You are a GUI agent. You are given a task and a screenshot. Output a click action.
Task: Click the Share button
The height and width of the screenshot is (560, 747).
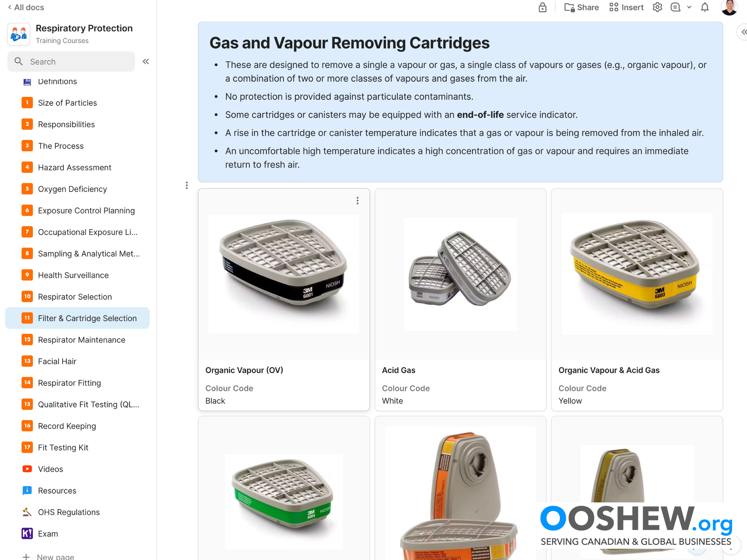581,7
